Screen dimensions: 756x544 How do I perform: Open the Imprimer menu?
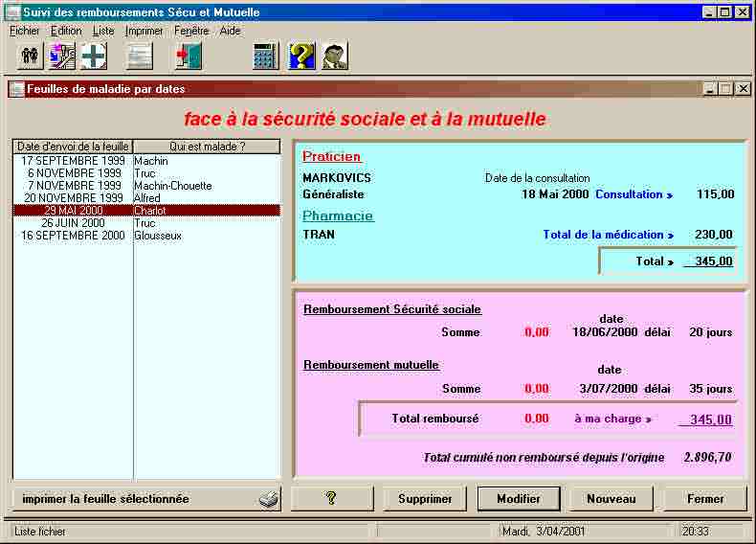point(145,31)
